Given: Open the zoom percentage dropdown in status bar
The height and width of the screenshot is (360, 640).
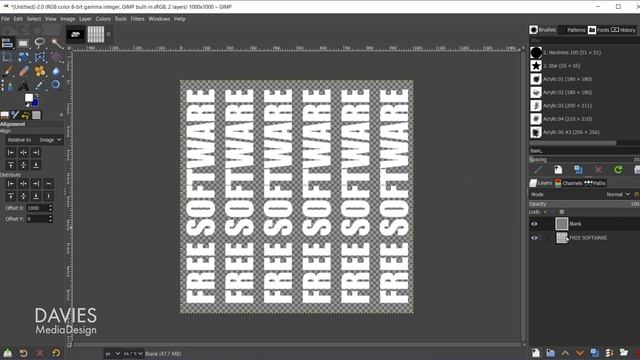Looking at the screenshot, I should (133, 354).
